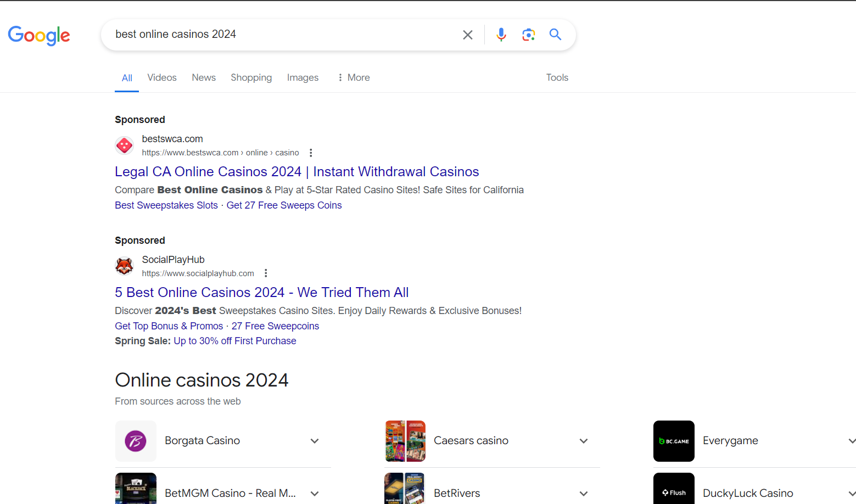Open Up to 30% off First Purchase
Screen dimensions: 856x504
(x=235, y=340)
